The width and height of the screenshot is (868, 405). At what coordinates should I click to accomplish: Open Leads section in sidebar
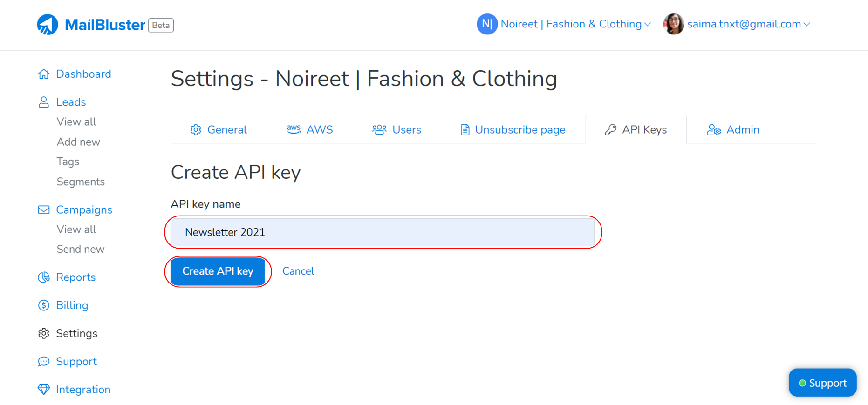coord(71,102)
